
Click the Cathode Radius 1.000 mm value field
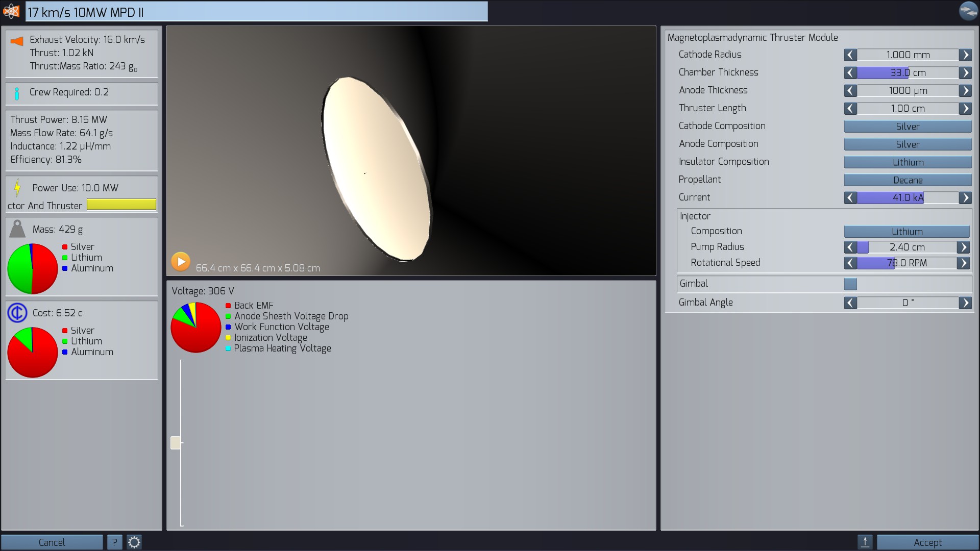tap(908, 55)
